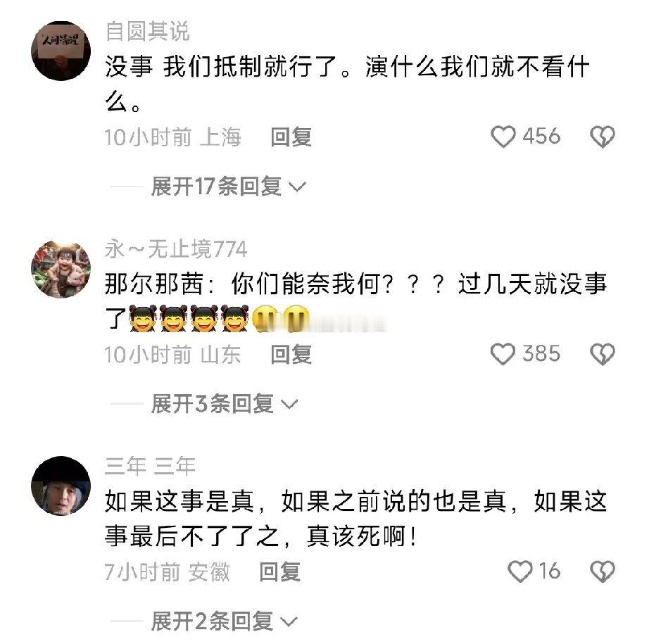The width and height of the screenshot is (649, 644).
Task: Open username 三年 三年
Action: tap(150, 466)
